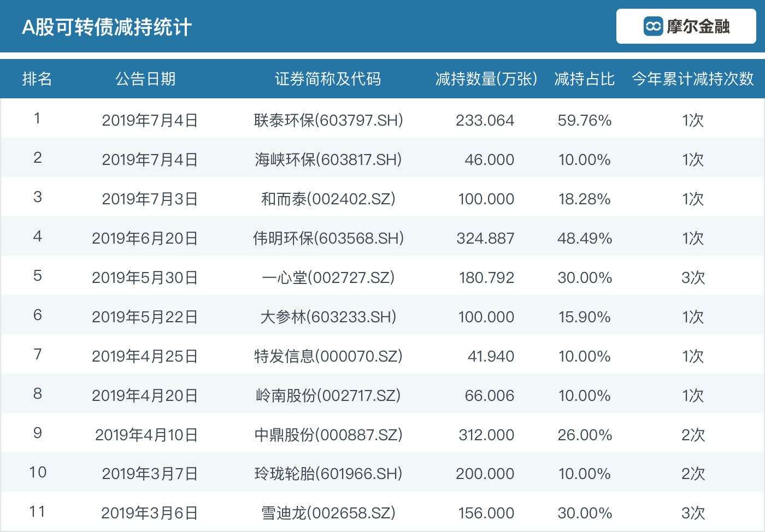The height and width of the screenshot is (532, 765).
Task: Select 玲珑轮胎(601966.SH) cell
Action: (328, 474)
